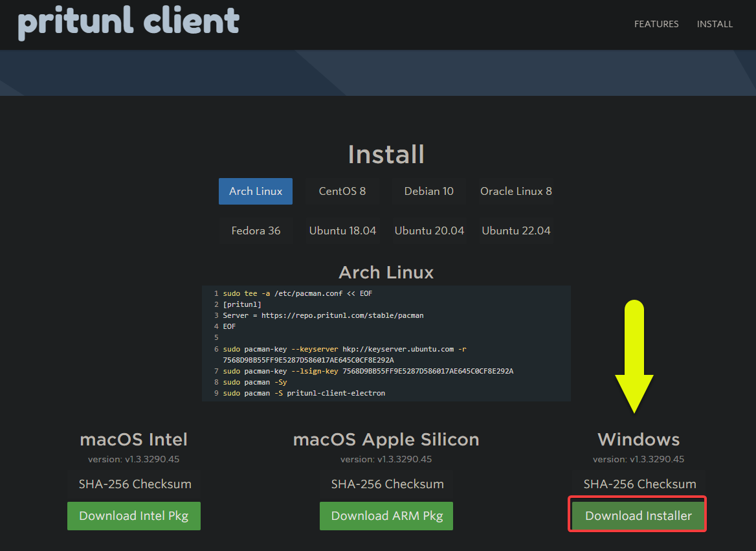Click Download ARM Pkg button
This screenshot has height=551, width=756.
pyautogui.click(x=386, y=516)
